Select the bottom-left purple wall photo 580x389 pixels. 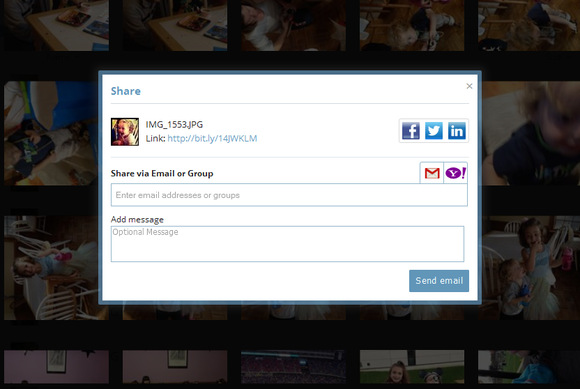[56, 367]
